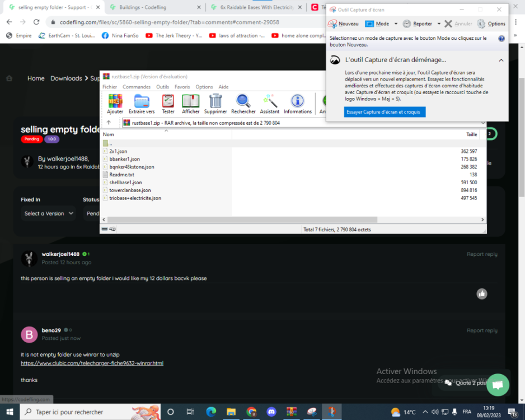Viewport: 525px width, 420px height.
Task: Like walkerjoel1488's comment with thumbs-up
Action: pyautogui.click(x=482, y=293)
